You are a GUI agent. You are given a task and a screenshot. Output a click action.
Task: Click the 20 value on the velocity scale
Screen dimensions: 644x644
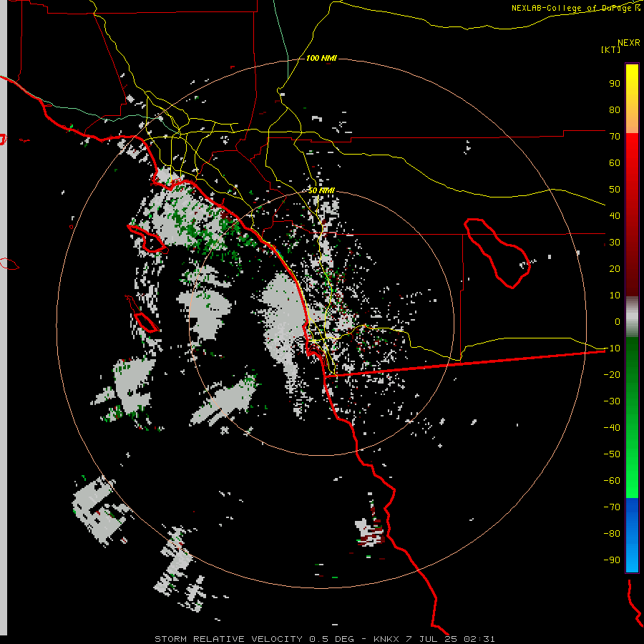(x=615, y=269)
